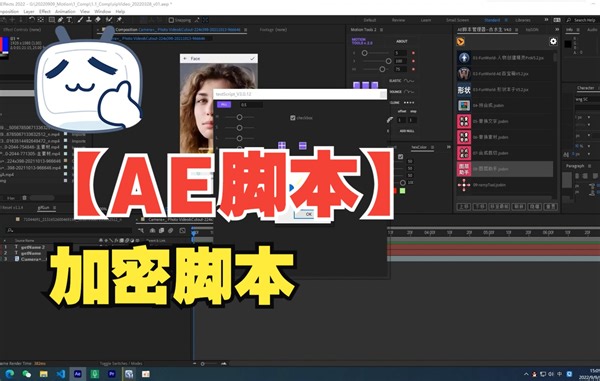Click the first grid icon in textScript dialog
Screen dimensions: 600x381
click(282, 145)
